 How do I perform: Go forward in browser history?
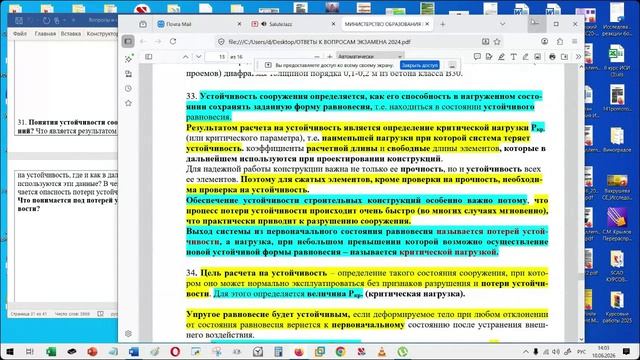pyautogui.click(x=158, y=41)
